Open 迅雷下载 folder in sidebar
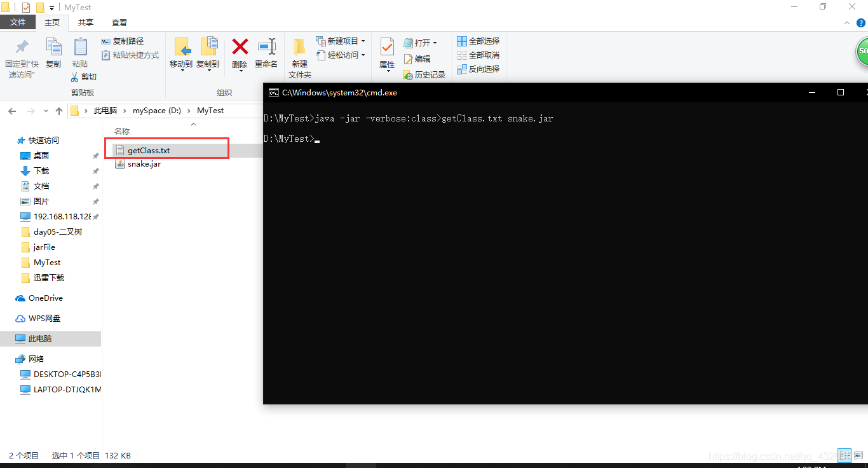 (49, 278)
